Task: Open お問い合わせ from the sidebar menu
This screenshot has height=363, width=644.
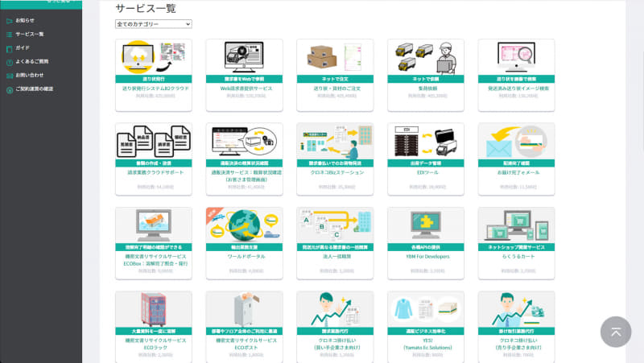Action: point(30,75)
